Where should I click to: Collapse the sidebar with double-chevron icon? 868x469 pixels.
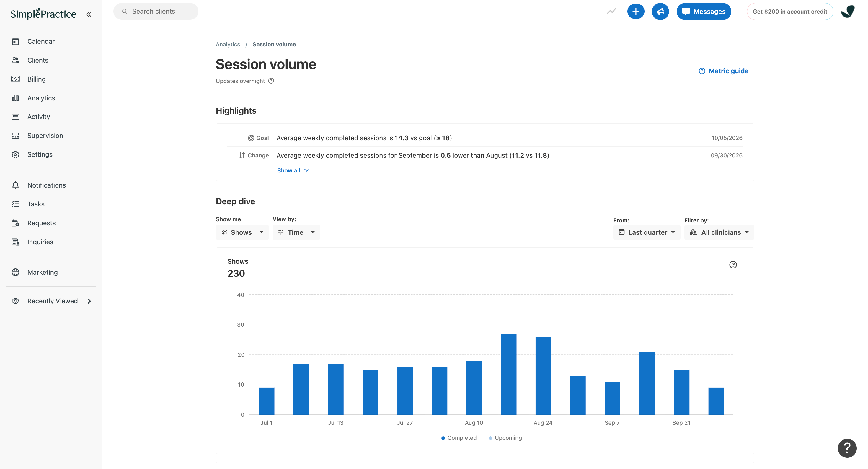coord(89,14)
